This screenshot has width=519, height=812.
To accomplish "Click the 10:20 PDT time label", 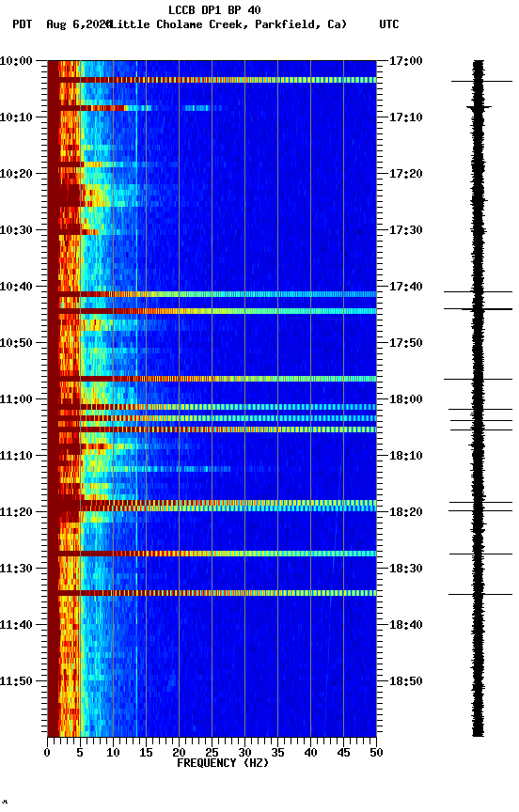I will click(16, 174).
